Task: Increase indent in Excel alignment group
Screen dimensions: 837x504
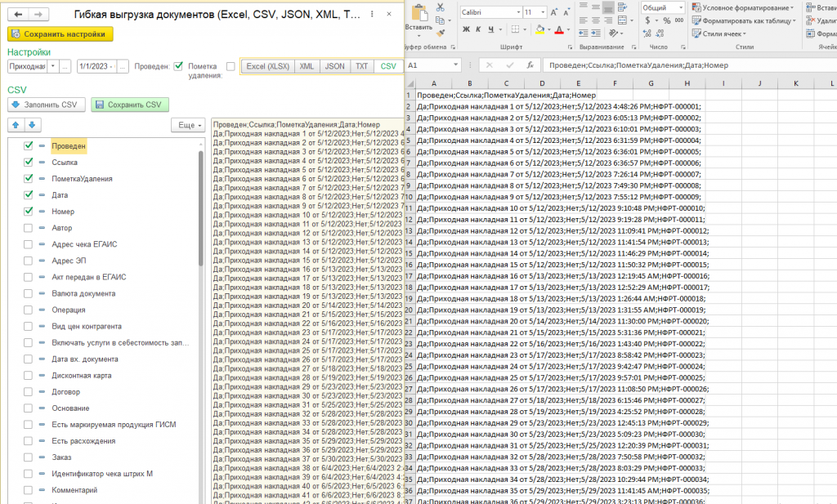Action: 596,33
